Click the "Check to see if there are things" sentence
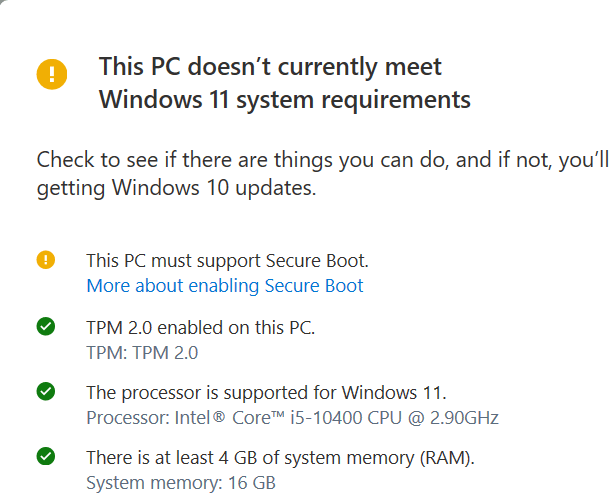611x499 pixels. coord(322,160)
